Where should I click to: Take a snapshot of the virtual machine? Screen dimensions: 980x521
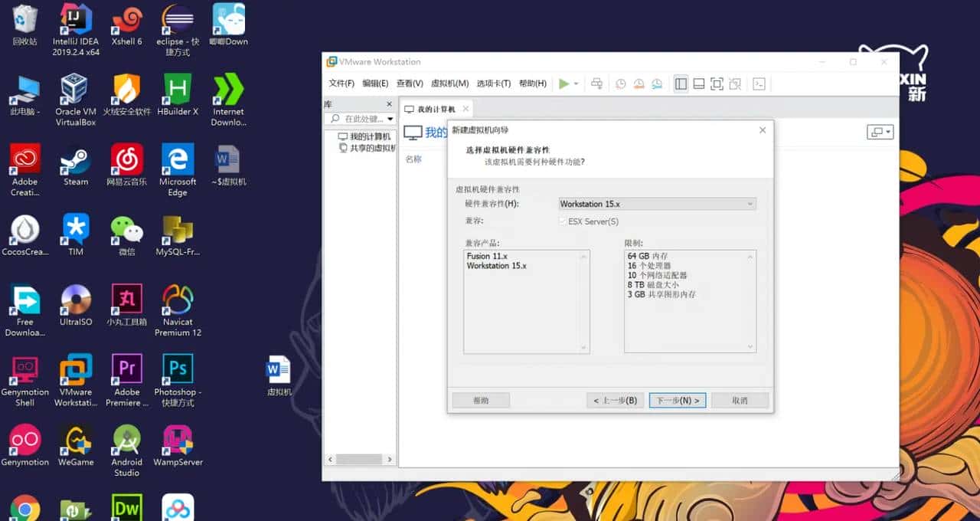click(621, 84)
